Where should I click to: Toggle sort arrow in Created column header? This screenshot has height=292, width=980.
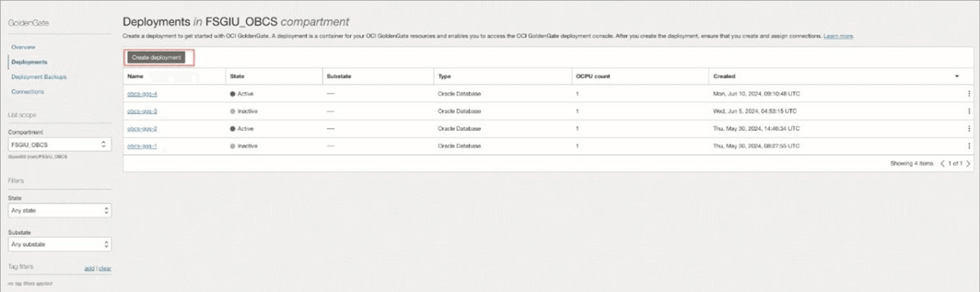(x=957, y=76)
